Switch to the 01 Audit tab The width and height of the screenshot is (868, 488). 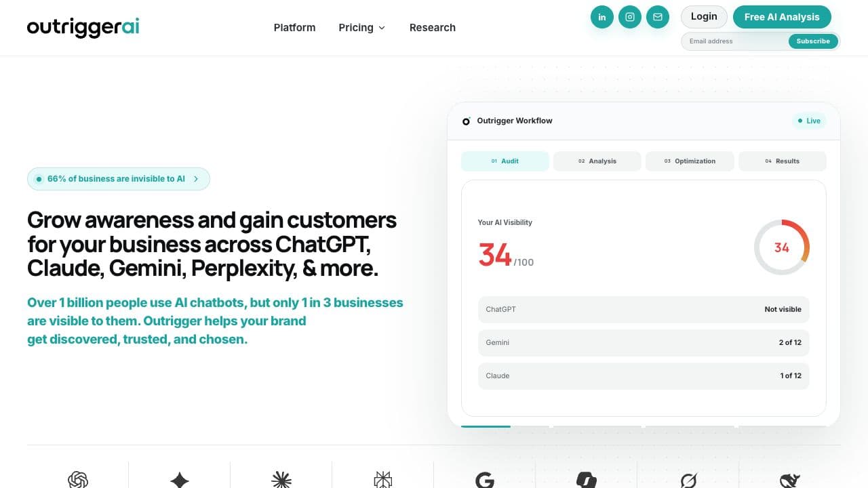(505, 161)
